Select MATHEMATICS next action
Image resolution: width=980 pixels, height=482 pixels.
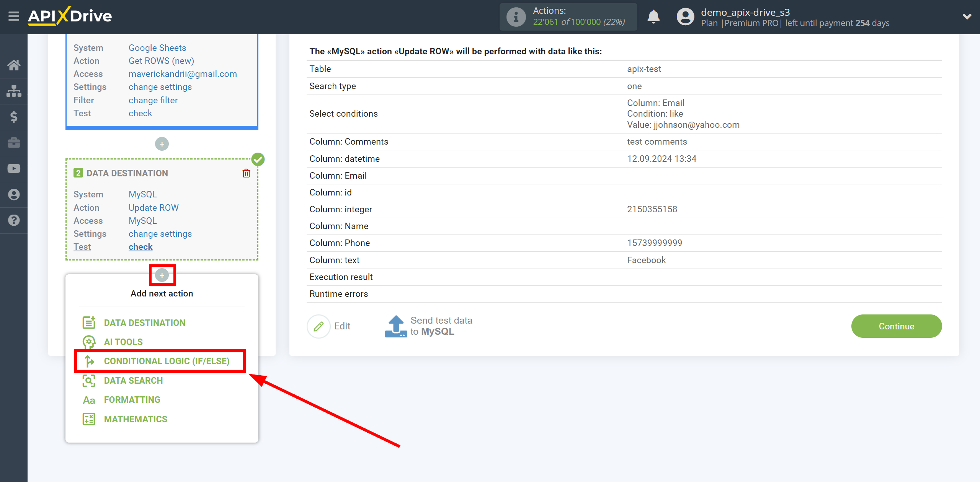(x=136, y=419)
